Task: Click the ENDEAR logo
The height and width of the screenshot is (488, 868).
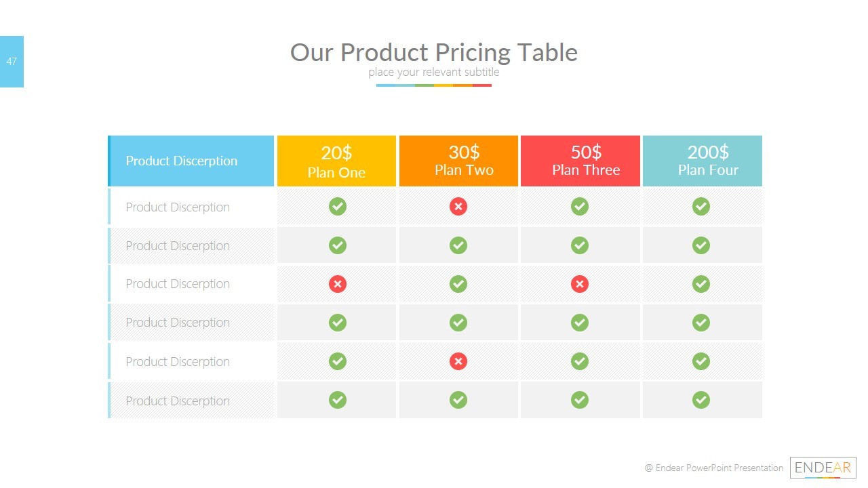Action: click(823, 468)
